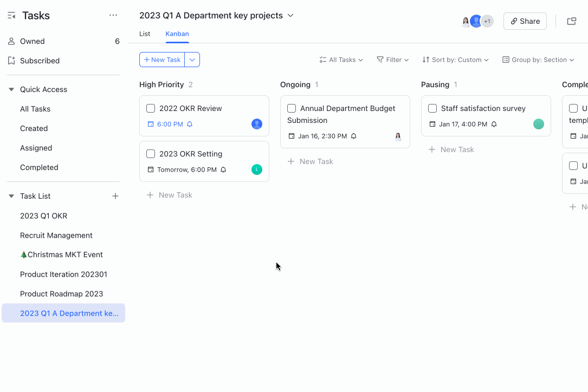Click the Owned person icon
This screenshot has width=588, height=392.
(11, 41)
